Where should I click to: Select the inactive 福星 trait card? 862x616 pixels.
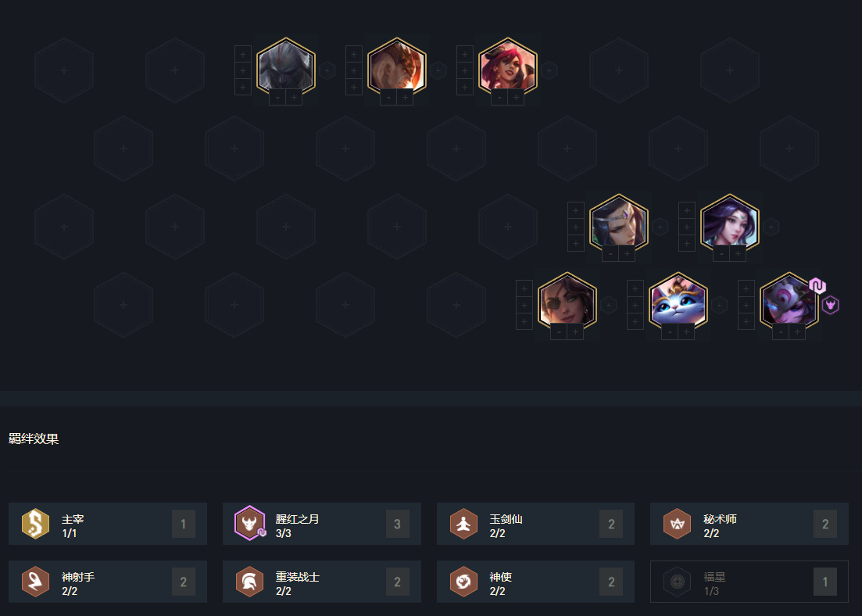click(x=749, y=582)
